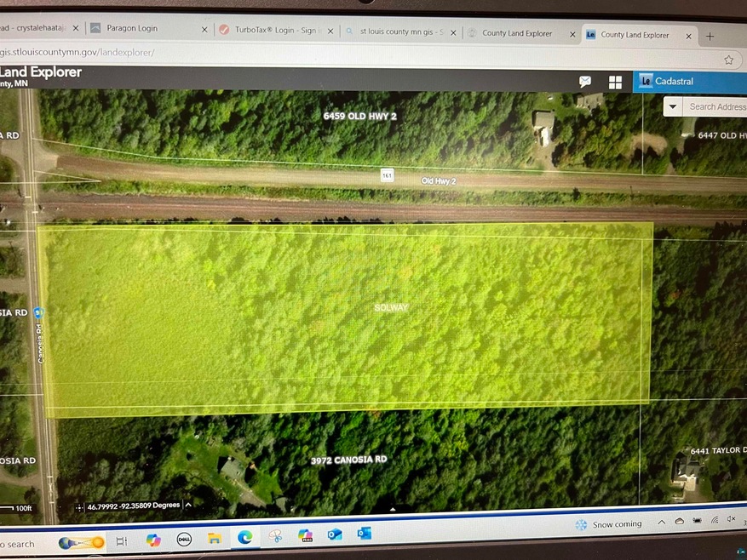Image resolution: width=747 pixels, height=560 pixels.
Task: Open the feedback message icon
Action: click(585, 82)
